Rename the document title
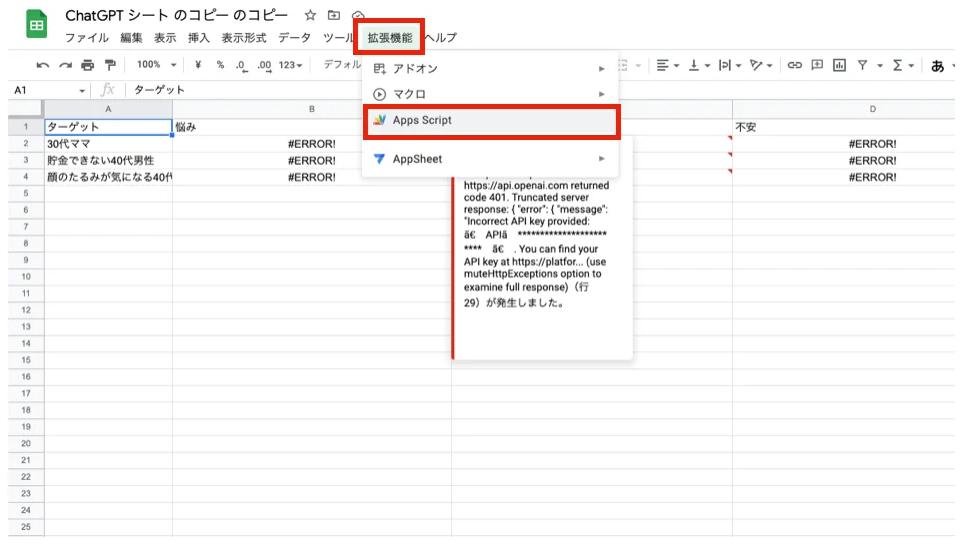This screenshot has height=551, width=969. [x=177, y=15]
